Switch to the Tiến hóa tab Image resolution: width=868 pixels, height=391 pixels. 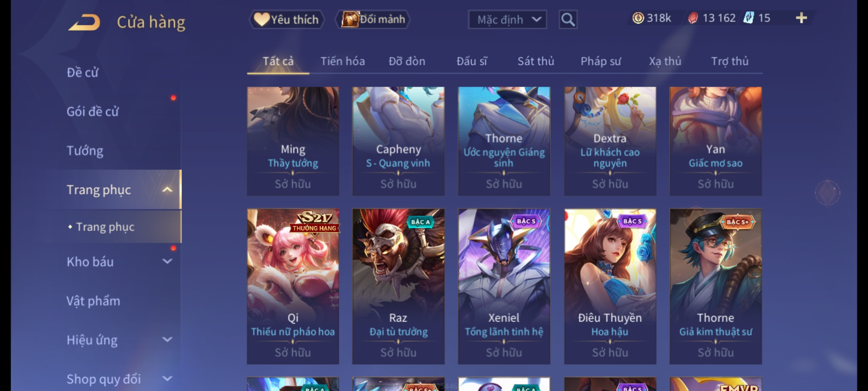click(x=342, y=61)
